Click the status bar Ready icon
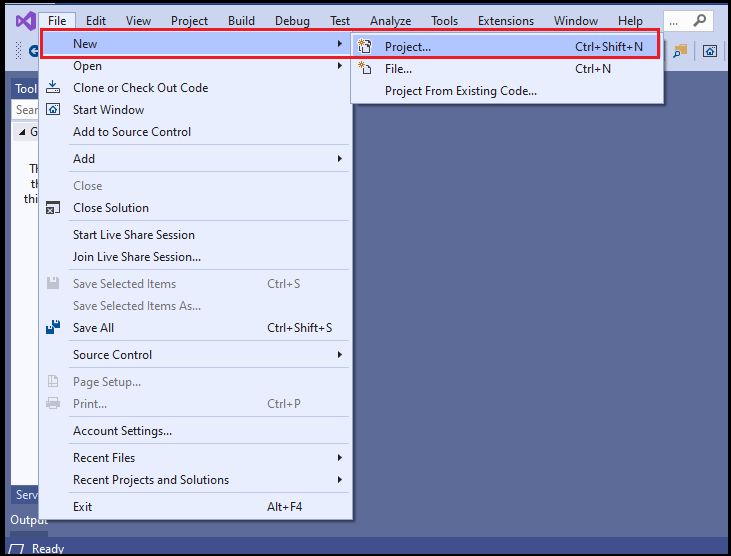Image resolution: width=731 pixels, height=556 pixels. point(16,549)
